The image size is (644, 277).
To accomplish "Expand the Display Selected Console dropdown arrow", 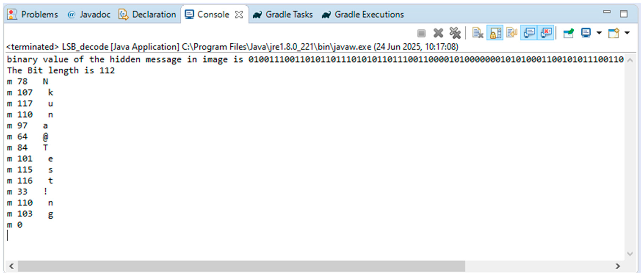I will pyautogui.click(x=599, y=33).
